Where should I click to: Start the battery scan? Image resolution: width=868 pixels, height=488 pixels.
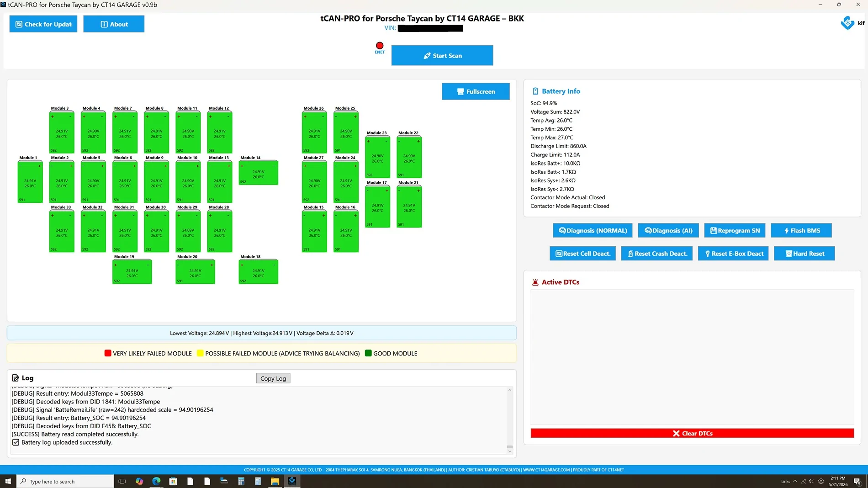click(442, 55)
